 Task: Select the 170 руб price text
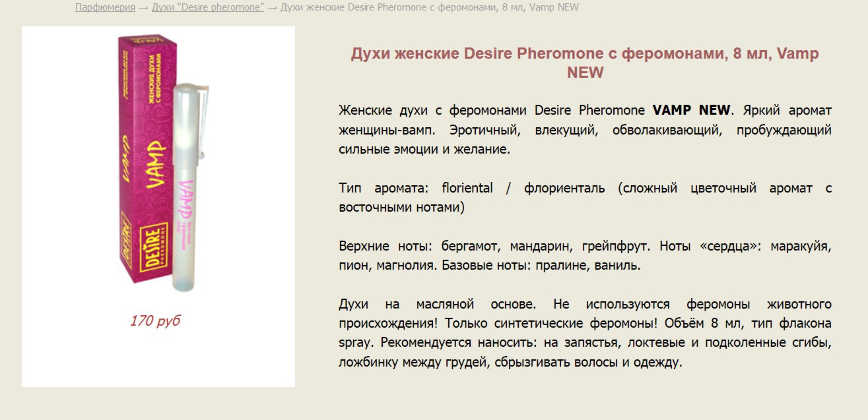click(155, 321)
